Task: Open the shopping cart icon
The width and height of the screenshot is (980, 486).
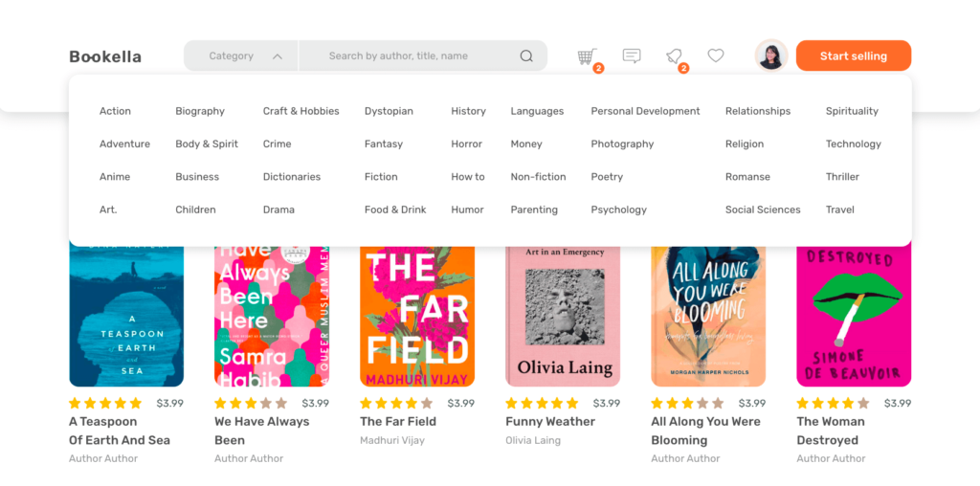Action: tap(587, 56)
